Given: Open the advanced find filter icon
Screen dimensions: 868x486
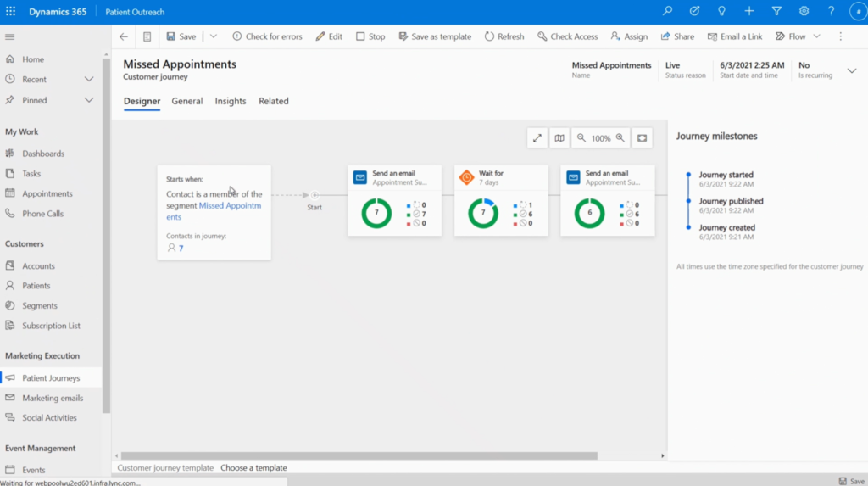Looking at the screenshot, I should (776, 11).
